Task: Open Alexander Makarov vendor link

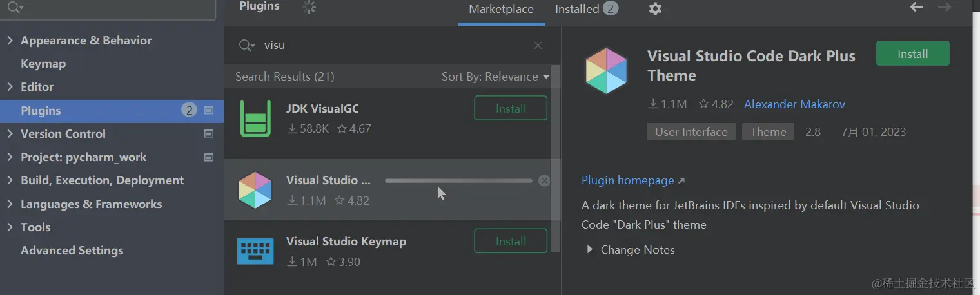Action: click(x=794, y=104)
